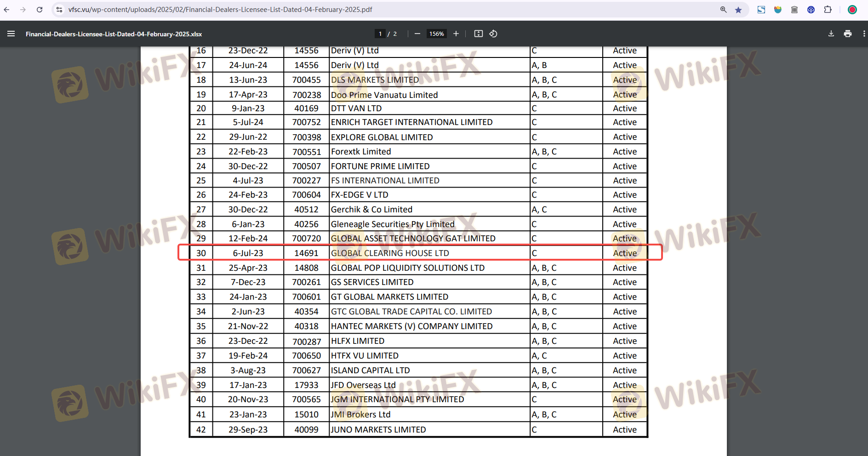Click the PDF zoom in plus button

[x=456, y=34]
